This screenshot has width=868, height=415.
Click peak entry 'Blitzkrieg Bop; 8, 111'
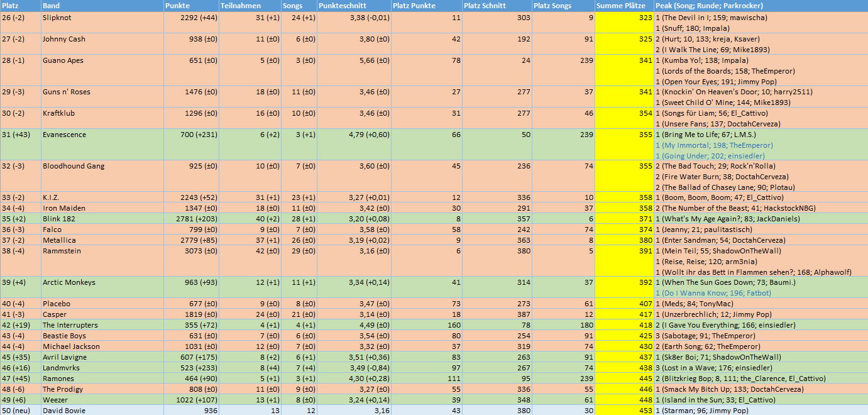point(740,379)
